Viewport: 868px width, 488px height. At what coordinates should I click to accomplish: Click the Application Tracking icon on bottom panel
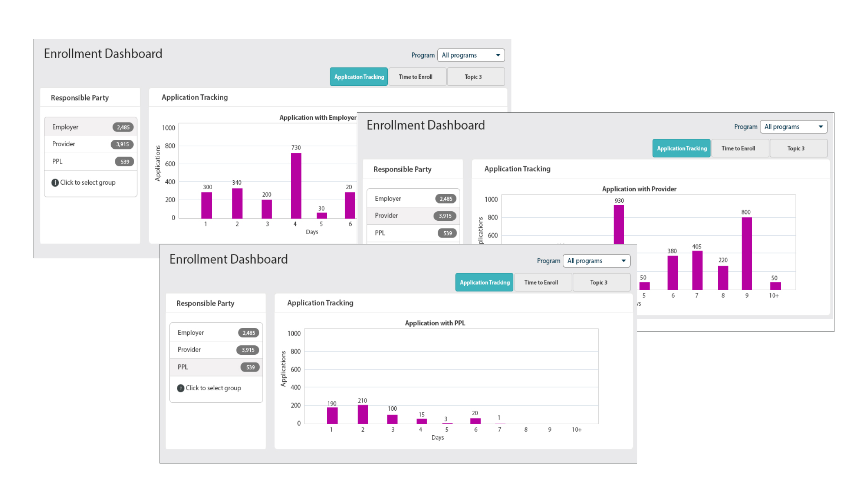click(x=485, y=282)
